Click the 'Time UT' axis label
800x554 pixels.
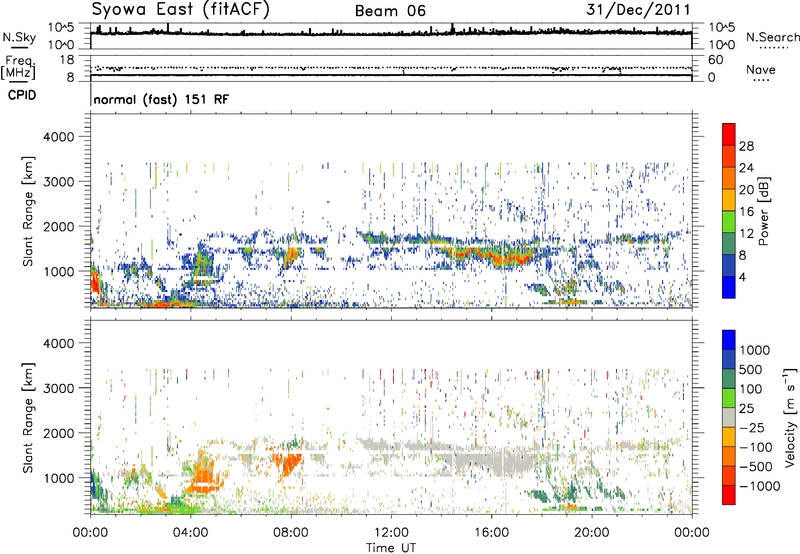coord(391,548)
